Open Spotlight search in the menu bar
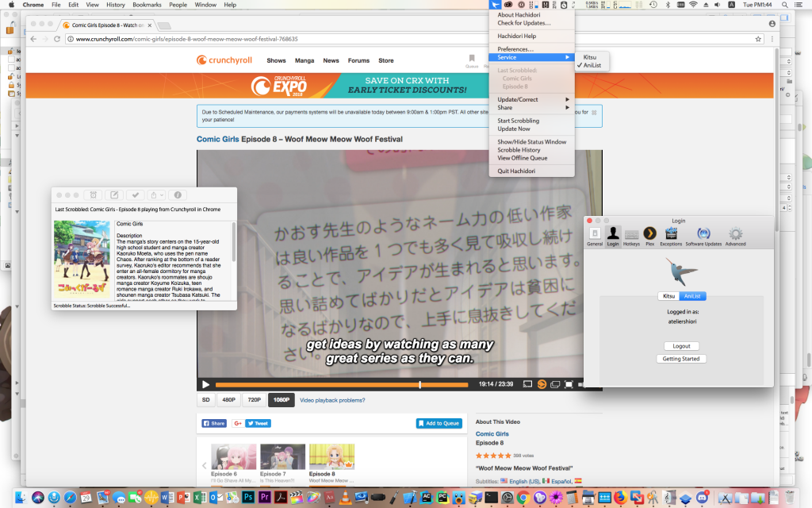The height and width of the screenshot is (508, 812). tap(785, 5)
